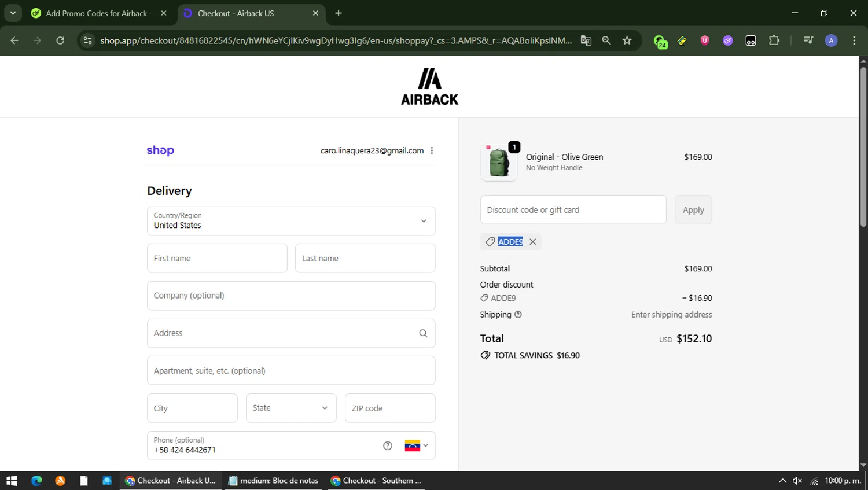Open the media control icon in toolbar
The image size is (868, 490).
click(x=808, y=40)
